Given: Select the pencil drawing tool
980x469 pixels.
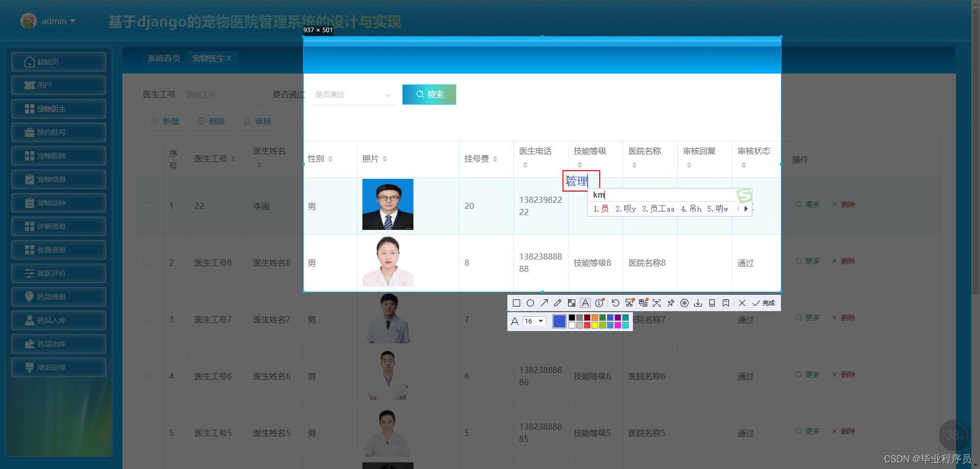Looking at the screenshot, I should point(558,303).
